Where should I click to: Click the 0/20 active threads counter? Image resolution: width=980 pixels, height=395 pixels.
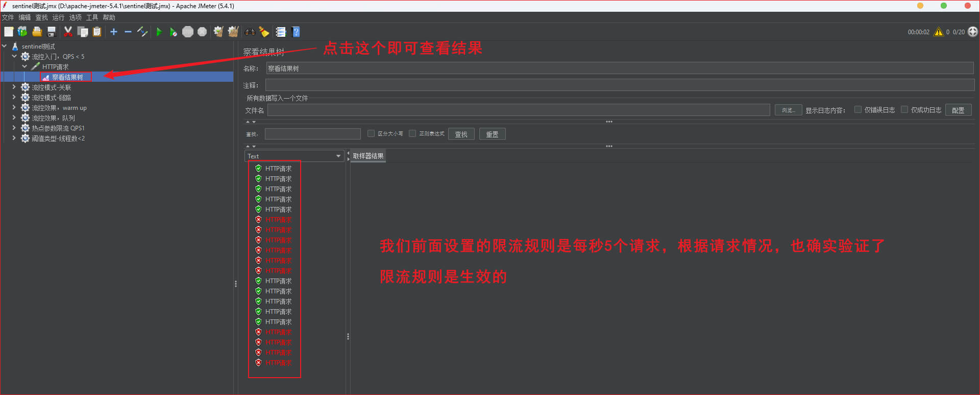click(959, 32)
